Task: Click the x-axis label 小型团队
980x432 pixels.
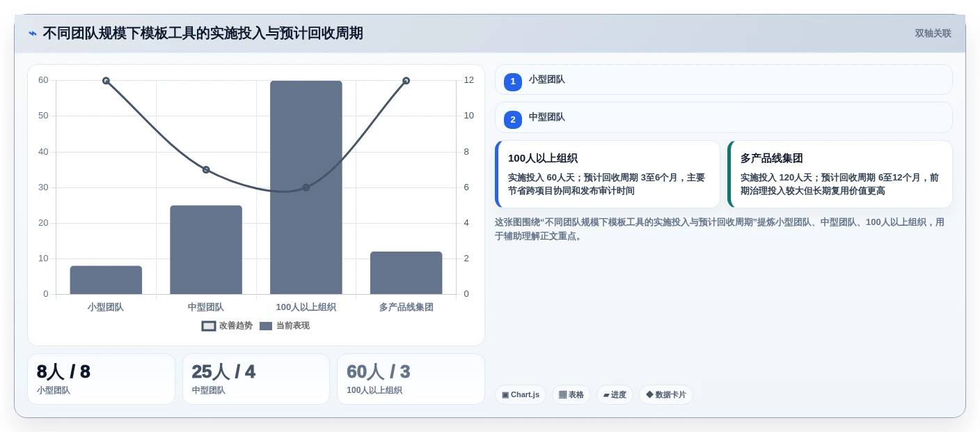Action: pos(106,307)
